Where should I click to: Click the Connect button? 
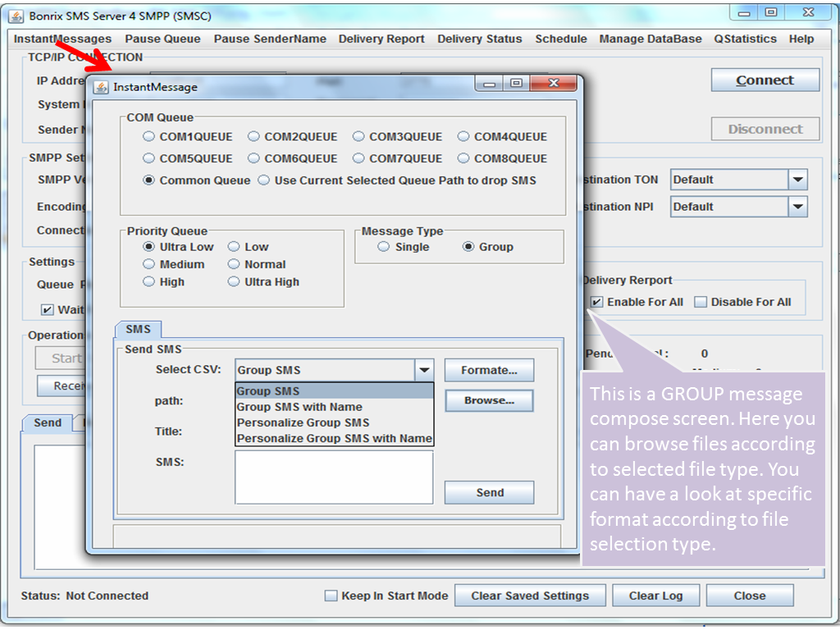point(765,80)
